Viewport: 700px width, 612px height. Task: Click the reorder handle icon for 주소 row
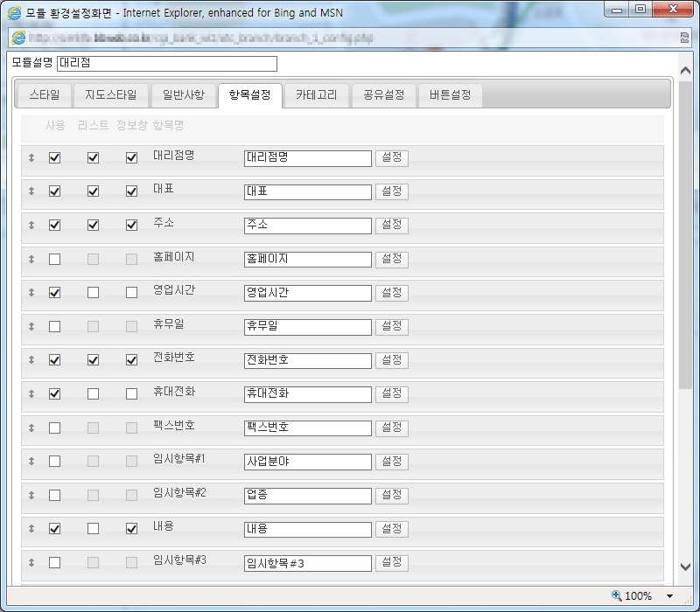[31, 226]
